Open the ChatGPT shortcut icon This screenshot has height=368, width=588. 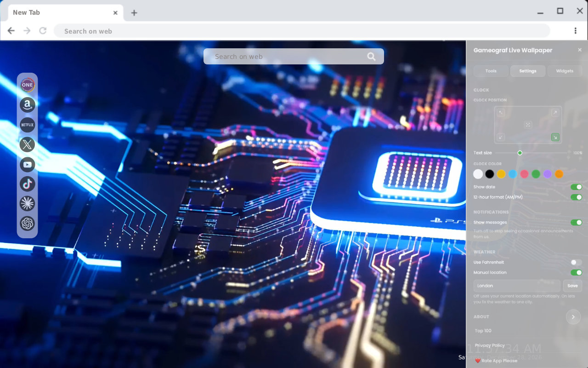pos(28,224)
